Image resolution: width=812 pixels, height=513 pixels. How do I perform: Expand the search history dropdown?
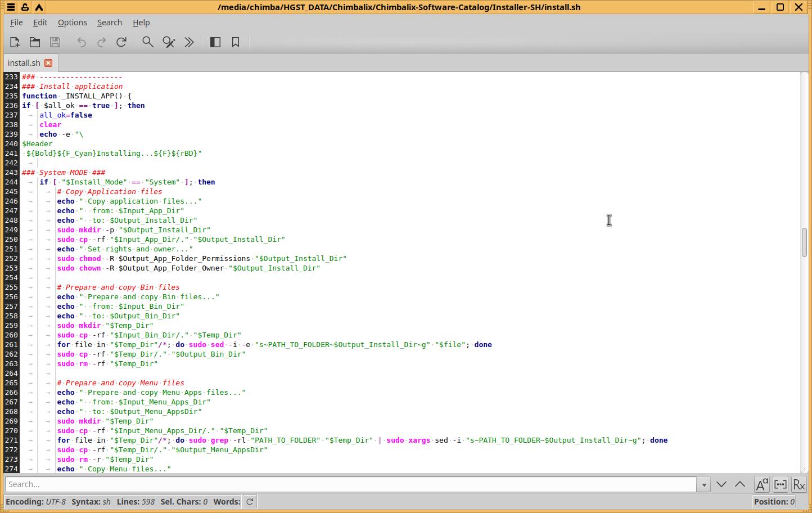(703, 484)
